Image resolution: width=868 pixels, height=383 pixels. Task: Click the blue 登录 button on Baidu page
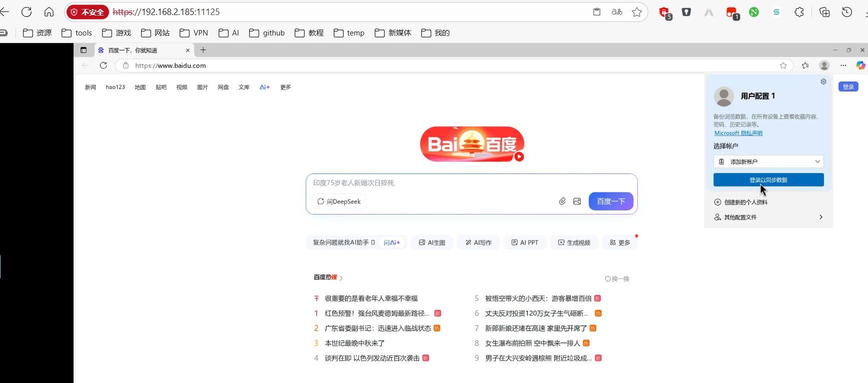pos(848,86)
